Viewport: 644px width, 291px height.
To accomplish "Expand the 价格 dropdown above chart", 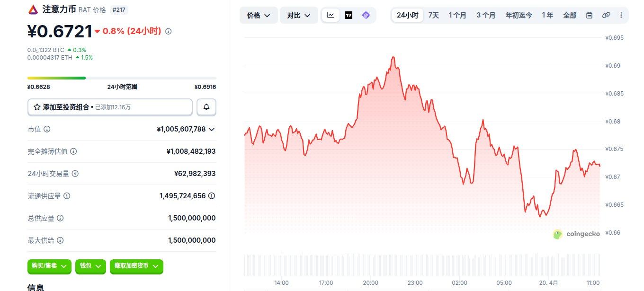I will (x=259, y=15).
